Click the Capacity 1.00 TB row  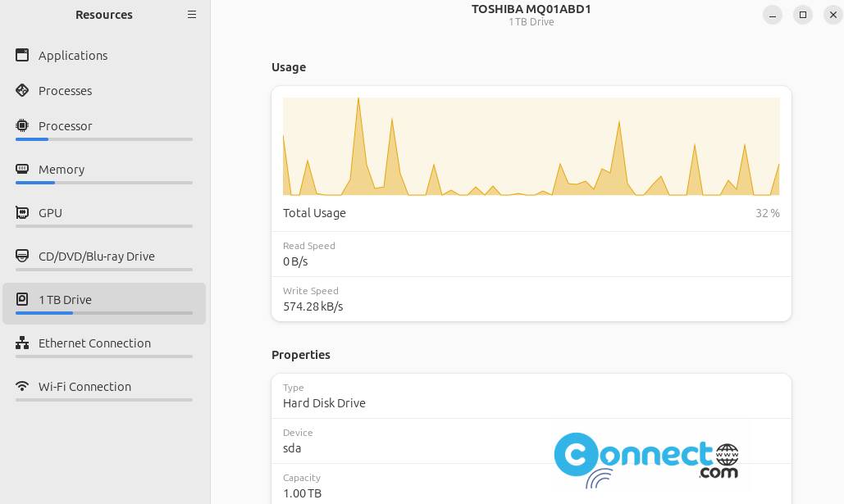coord(531,484)
